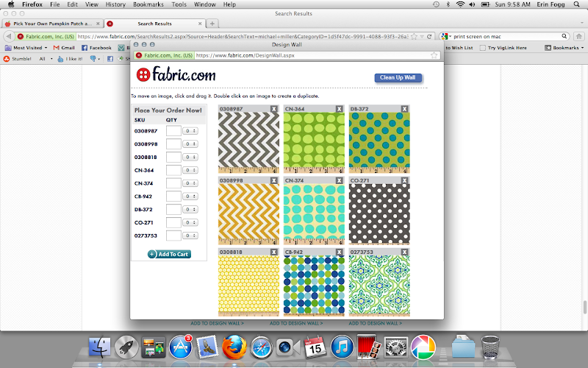This screenshot has height=368, width=588.
Task: Click the 0308987 gray chevron fabric image
Action: (248, 142)
